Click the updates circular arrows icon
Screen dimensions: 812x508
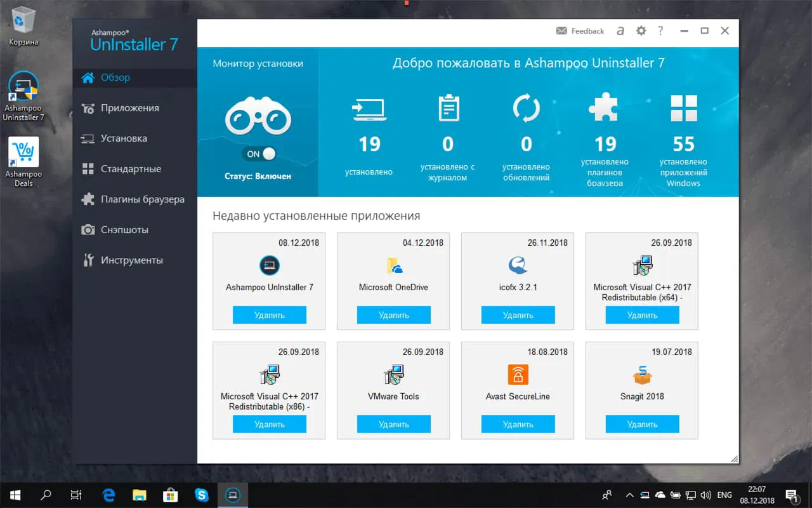tap(526, 109)
